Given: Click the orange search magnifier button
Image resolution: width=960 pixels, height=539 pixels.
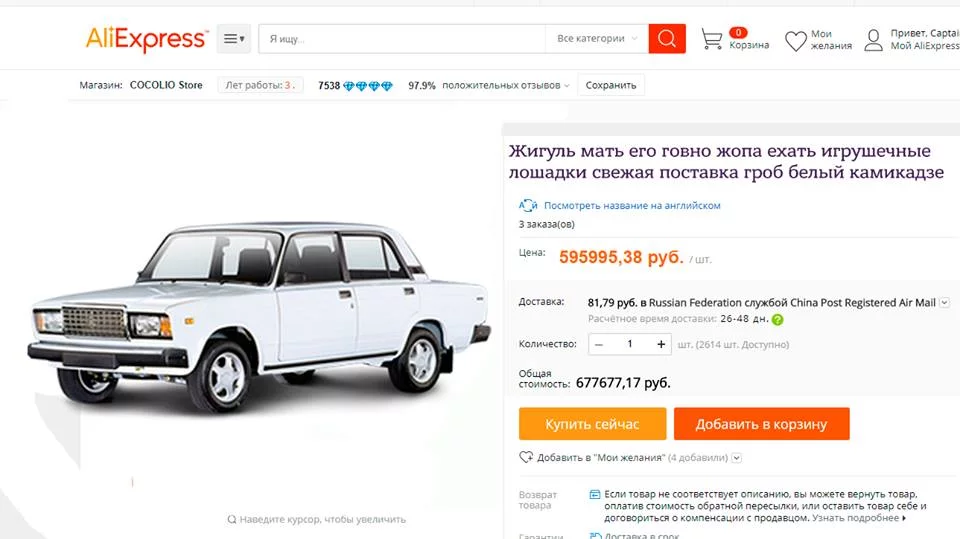Looking at the screenshot, I should pos(667,39).
